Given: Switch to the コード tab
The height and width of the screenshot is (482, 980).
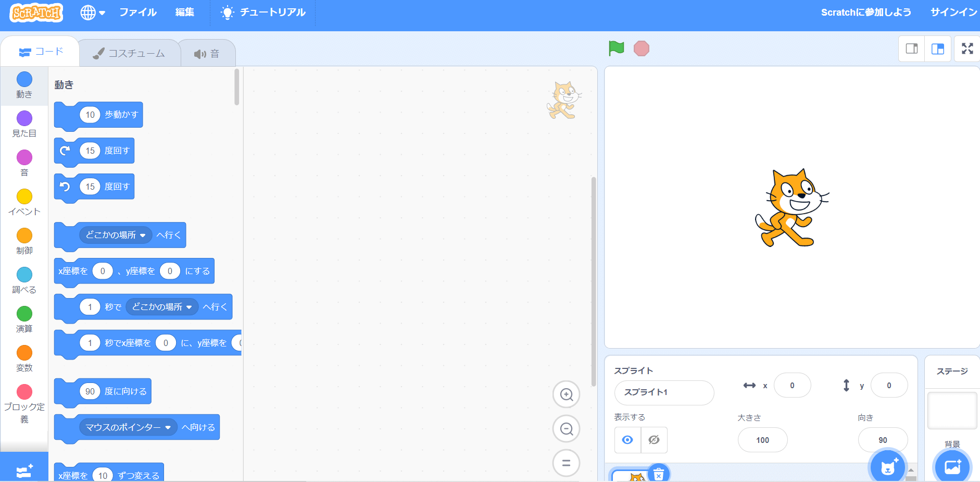Looking at the screenshot, I should [41, 52].
